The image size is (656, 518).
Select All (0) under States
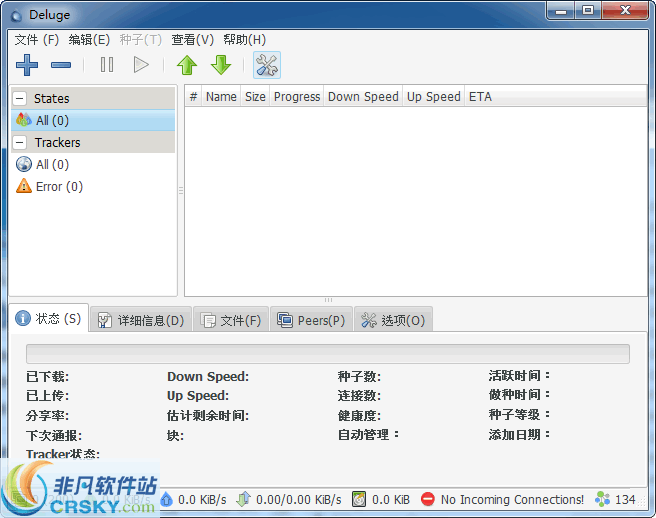tap(93, 121)
